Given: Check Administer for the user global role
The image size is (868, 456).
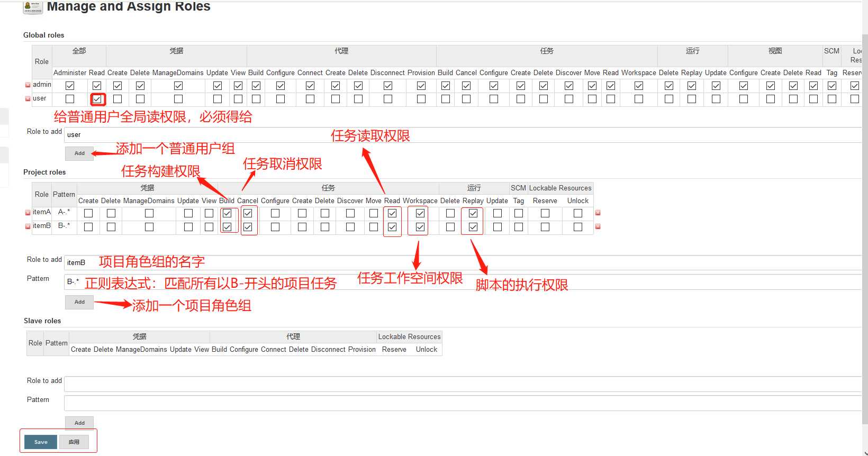Looking at the screenshot, I should click(70, 99).
